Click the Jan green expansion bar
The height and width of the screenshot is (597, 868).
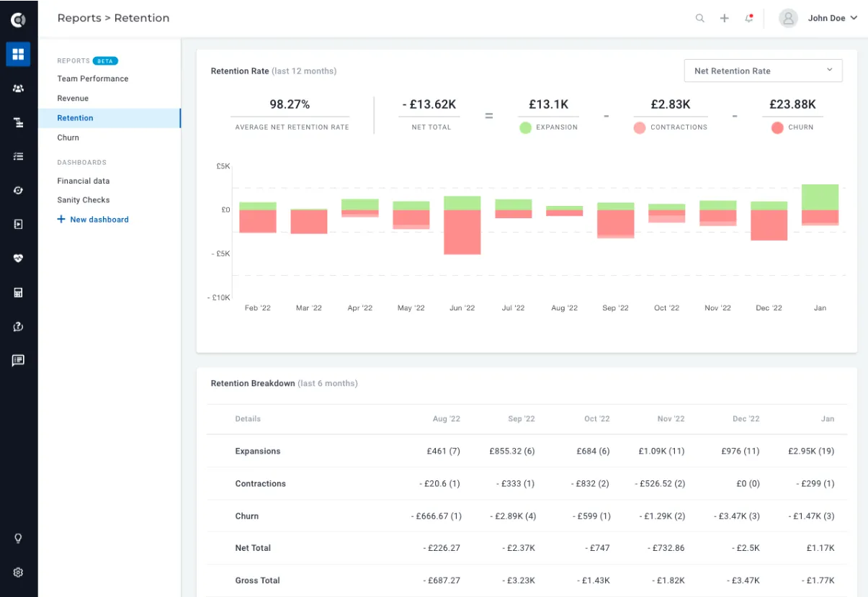click(820, 197)
